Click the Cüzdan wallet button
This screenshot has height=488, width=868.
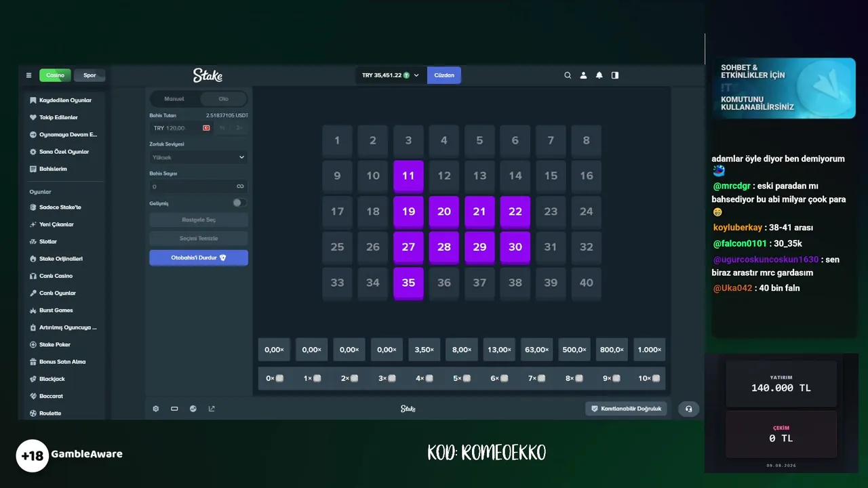[x=444, y=75]
